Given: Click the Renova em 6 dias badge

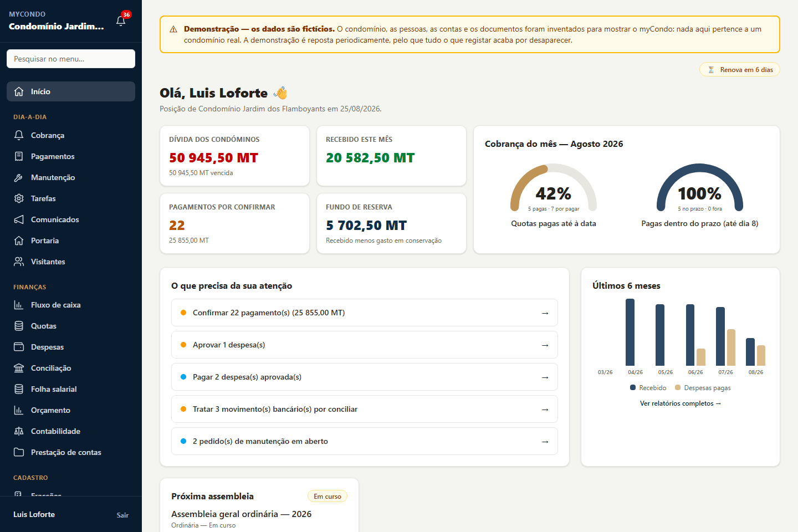Looking at the screenshot, I should [x=739, y=69].
